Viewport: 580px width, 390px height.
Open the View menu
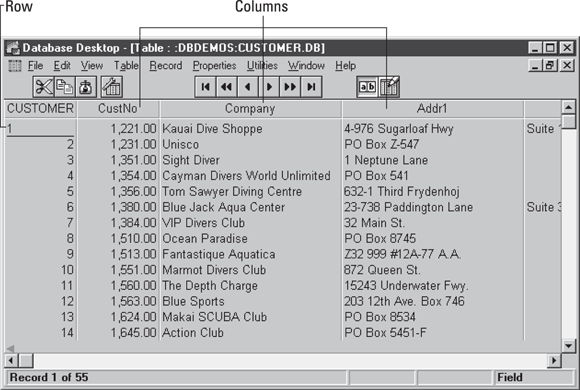click(92, 66)
